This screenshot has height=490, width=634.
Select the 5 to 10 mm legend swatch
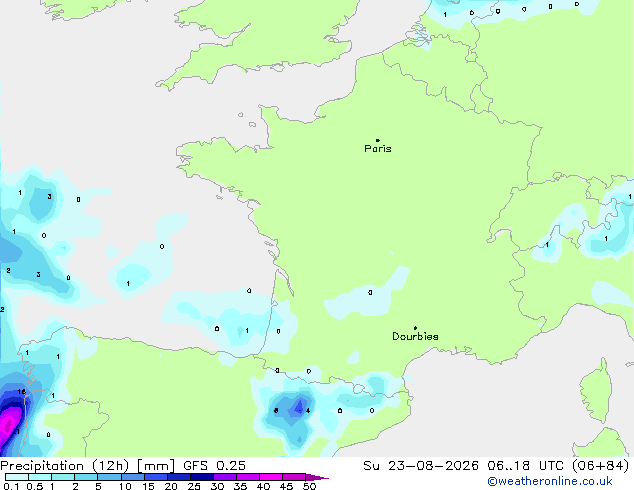pos(109,477)
